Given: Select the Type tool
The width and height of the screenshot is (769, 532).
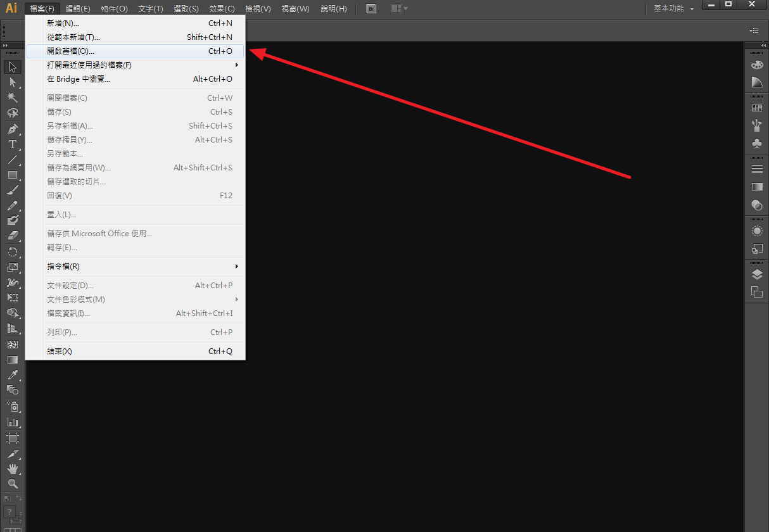Looking at the screenshot, I should [12, 144].
